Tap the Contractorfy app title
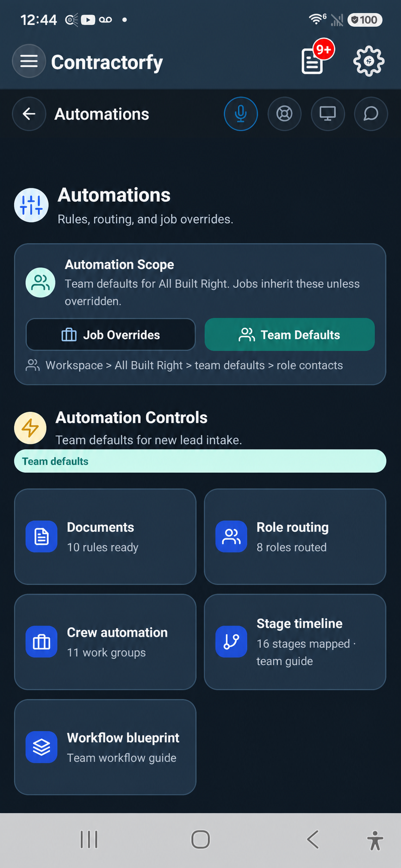The height and width of the screenshot is (868, 401). click(107, 62)
